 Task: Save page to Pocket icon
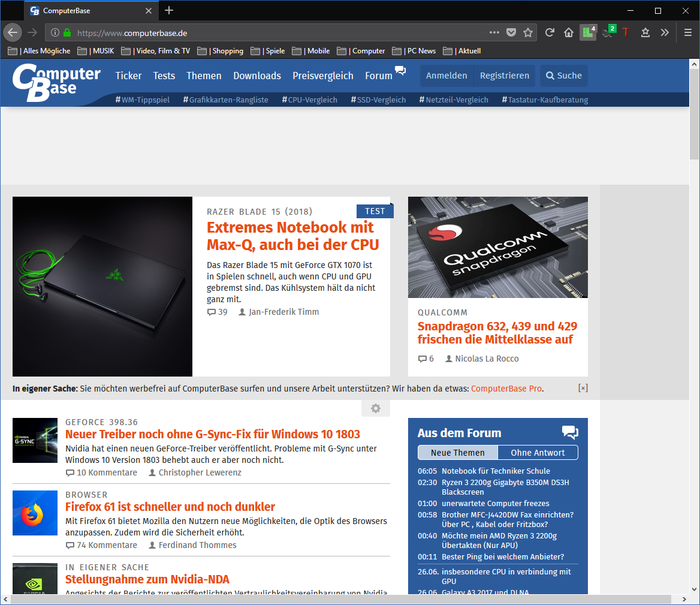[x=511, y=32]
